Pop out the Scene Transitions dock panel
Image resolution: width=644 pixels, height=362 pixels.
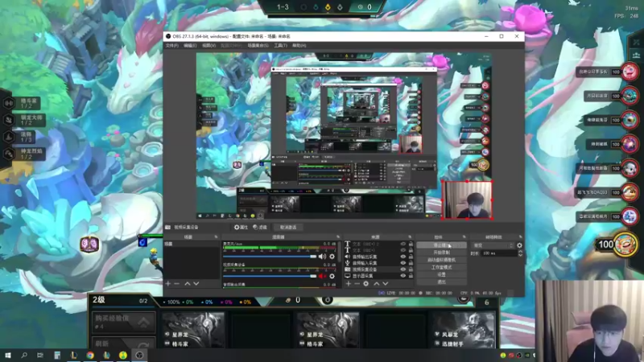click(520, 237)
